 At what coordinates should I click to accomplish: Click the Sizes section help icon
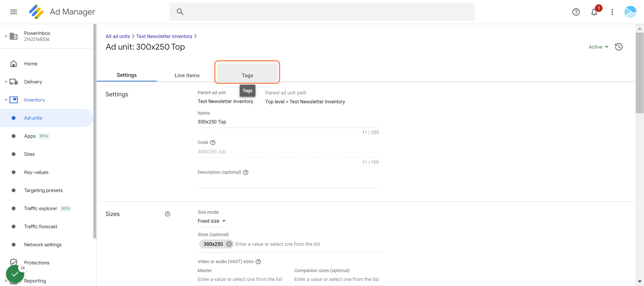click(x=168, y=214)
